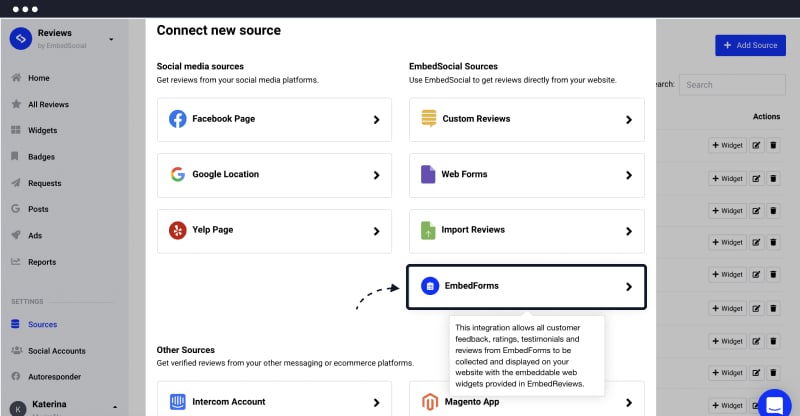This screenshot has width=800, height=416.
Task: Choose the EmbedForms source
Action: [527, 287]
